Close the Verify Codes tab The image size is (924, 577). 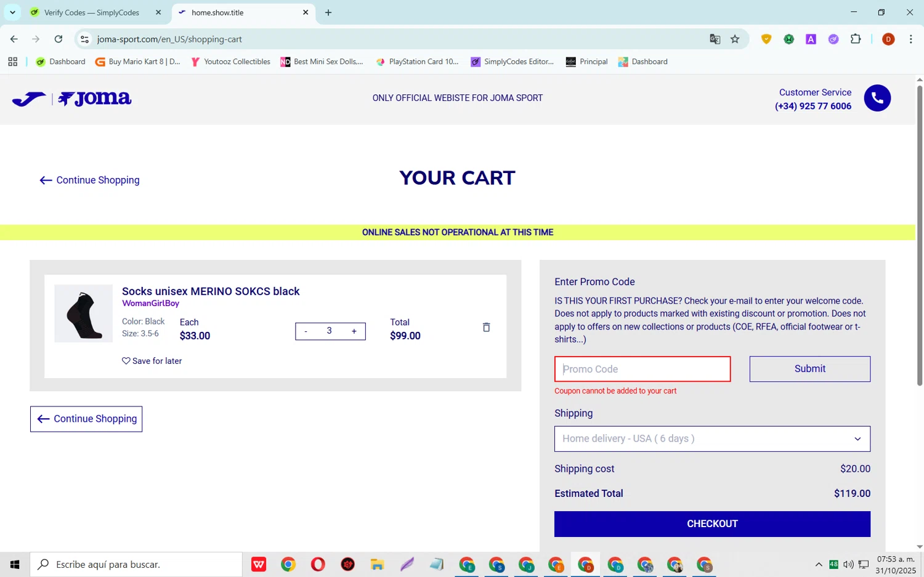(158, 12)
